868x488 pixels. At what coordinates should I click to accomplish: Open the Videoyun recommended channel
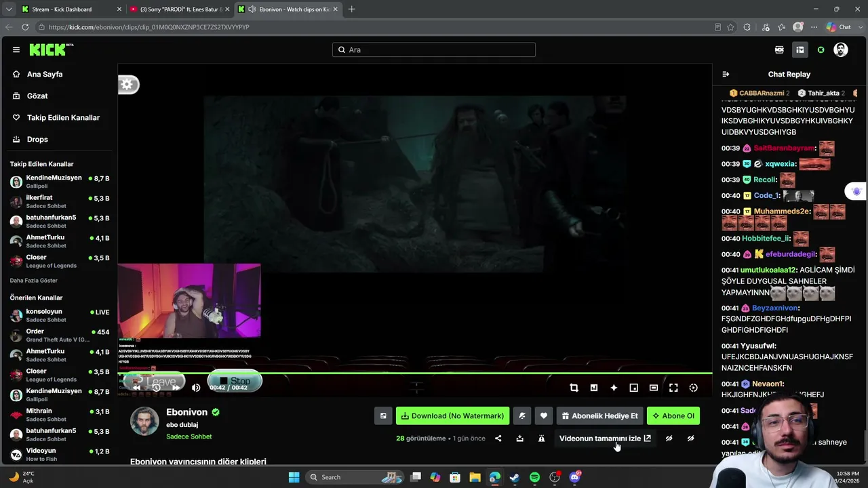coord(60,454)
